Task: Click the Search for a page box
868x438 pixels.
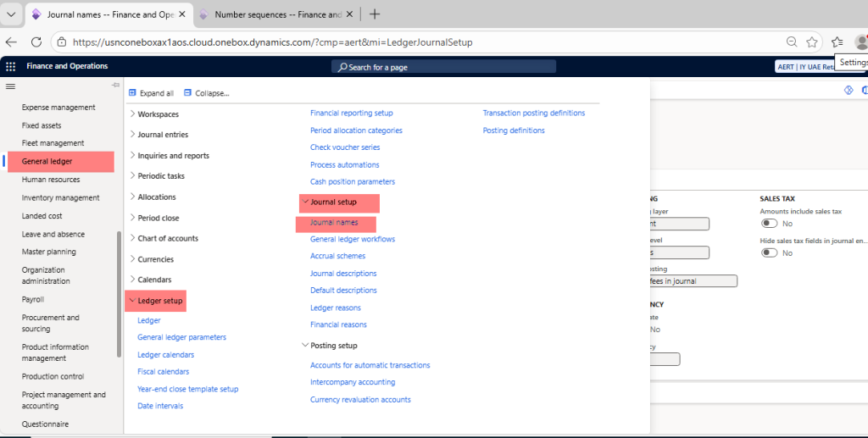Action: [443, 67]
